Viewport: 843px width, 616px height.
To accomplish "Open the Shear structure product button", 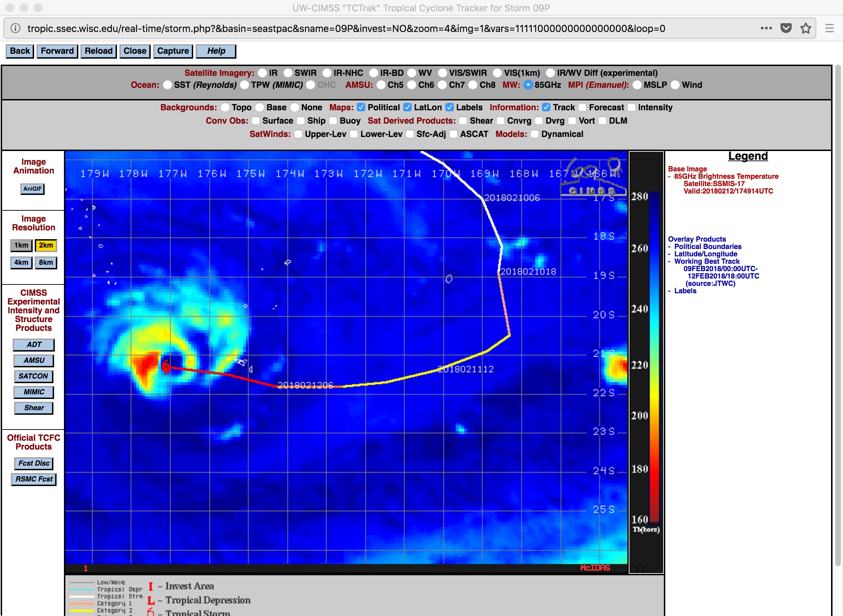I will point(34,408).
